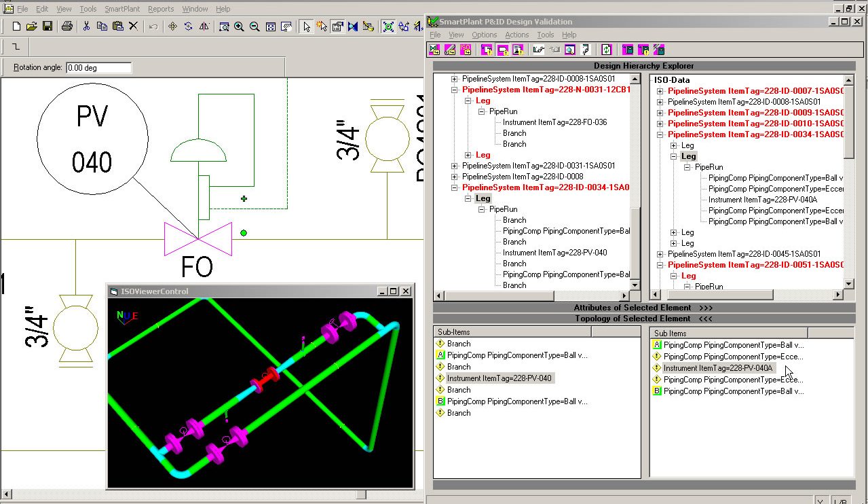Select item A Ball valve in left Sub-Items list
Viewport: 868px width, 504px height.
(x=517, y=355)
